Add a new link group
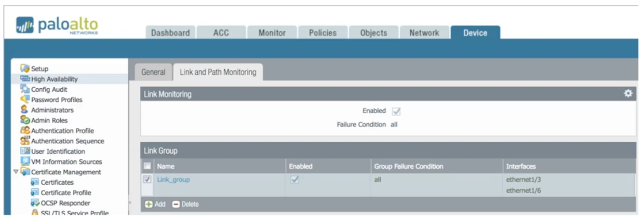Screen dimensions: 644x218 point(155,205)
